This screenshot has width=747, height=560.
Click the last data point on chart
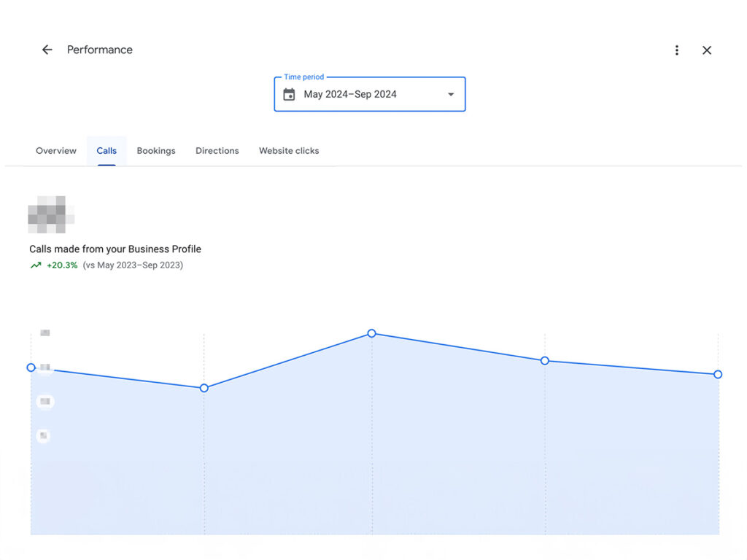point(718,374)
